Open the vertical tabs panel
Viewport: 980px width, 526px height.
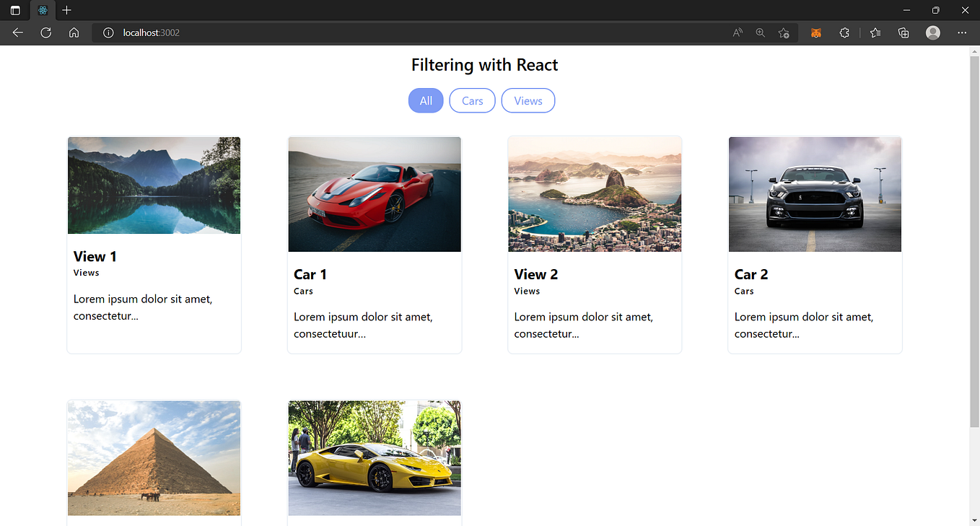point(14,10)
